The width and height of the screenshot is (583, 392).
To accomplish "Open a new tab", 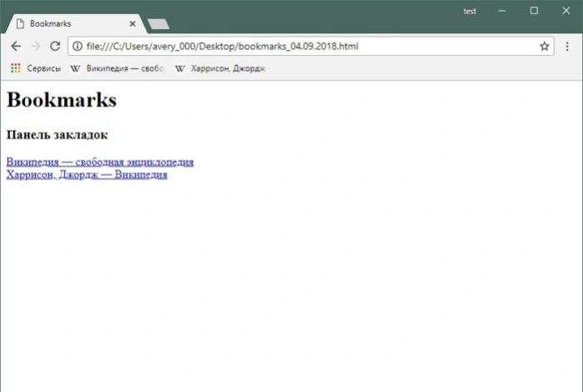I will 158,24.
